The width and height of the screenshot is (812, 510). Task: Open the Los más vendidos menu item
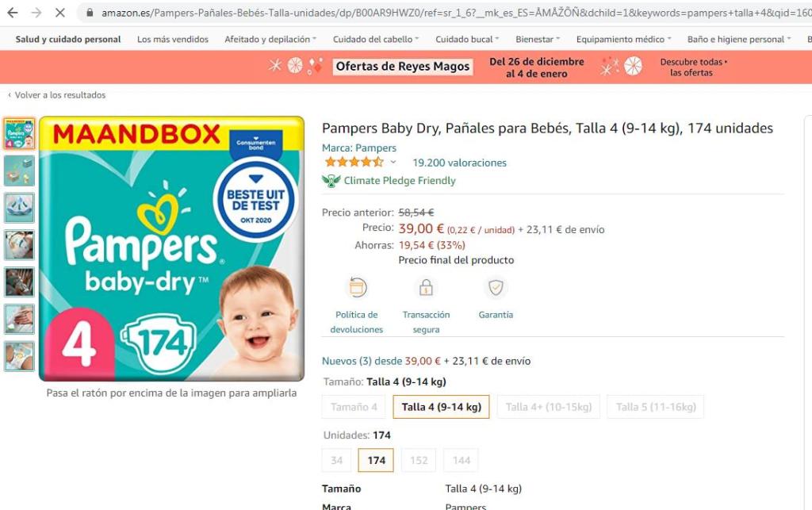coord(172,40)
